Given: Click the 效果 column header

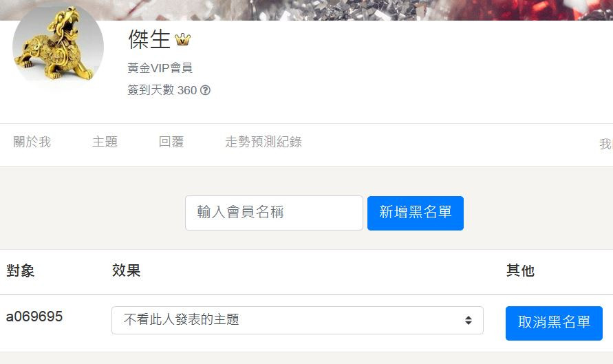Looking at the screenshot, I should click(x=127, y=270).
